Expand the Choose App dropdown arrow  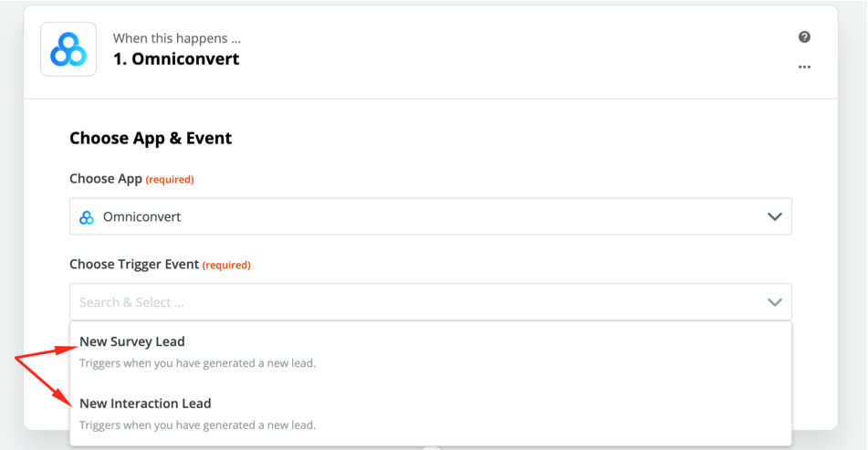775,217
